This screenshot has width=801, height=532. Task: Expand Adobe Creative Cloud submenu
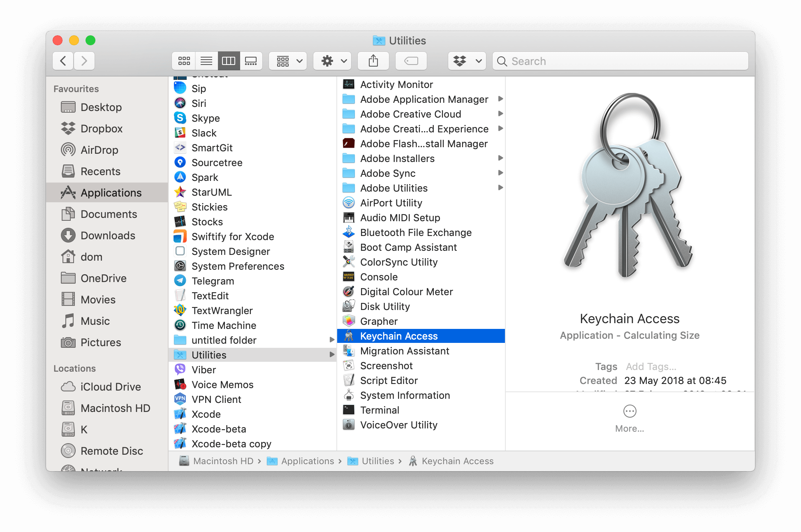tap(500, 114)
